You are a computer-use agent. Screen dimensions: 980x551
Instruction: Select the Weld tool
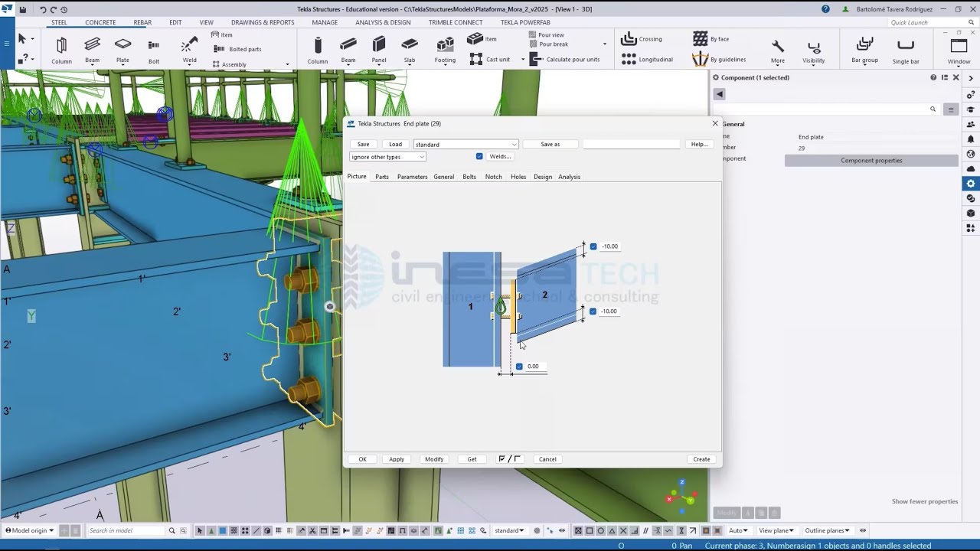(x=189, y=50)
